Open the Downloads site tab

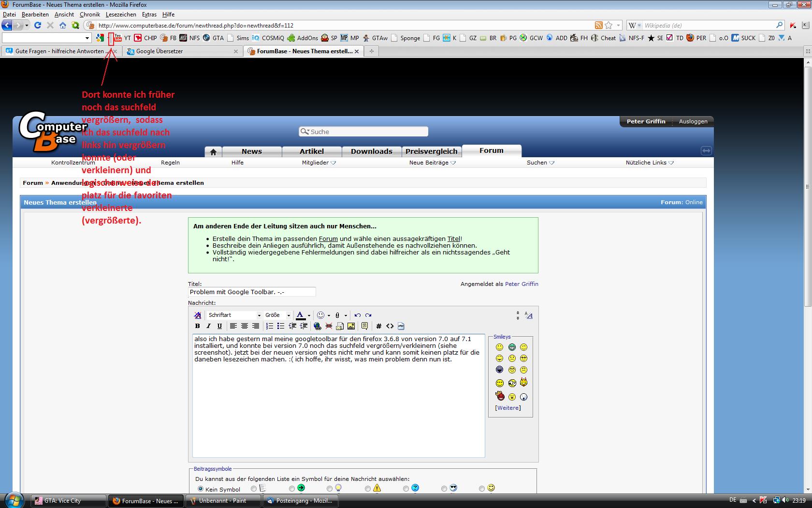(x=371, y=151)
